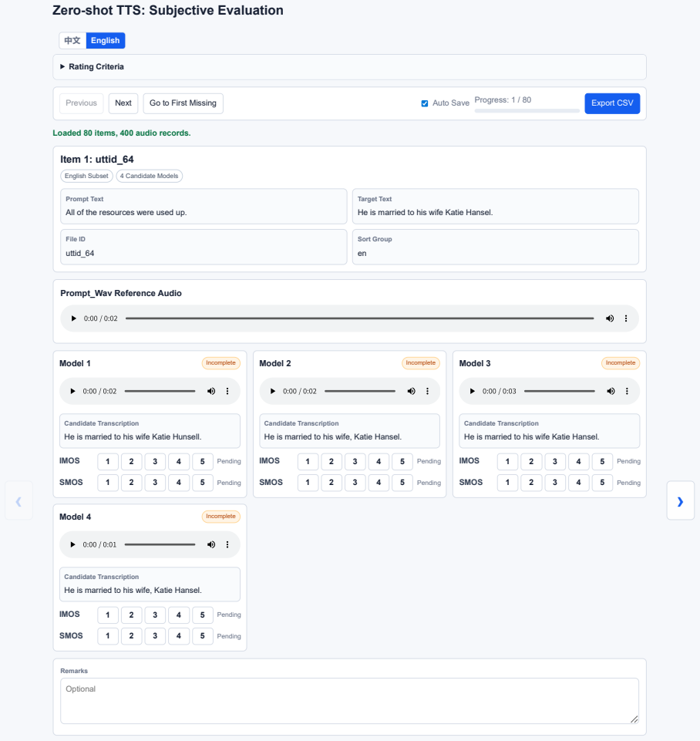Play Model 1 audio
The image size is (700, 741).
(72, 391)
